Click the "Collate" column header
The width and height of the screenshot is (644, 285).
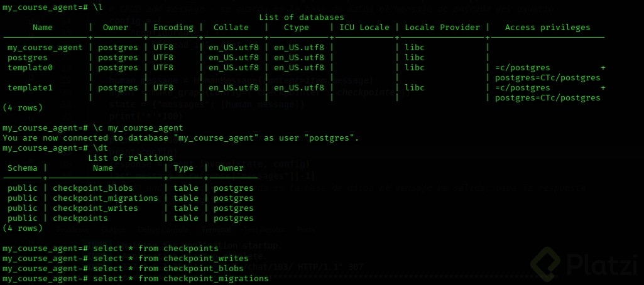click(231, 28)
